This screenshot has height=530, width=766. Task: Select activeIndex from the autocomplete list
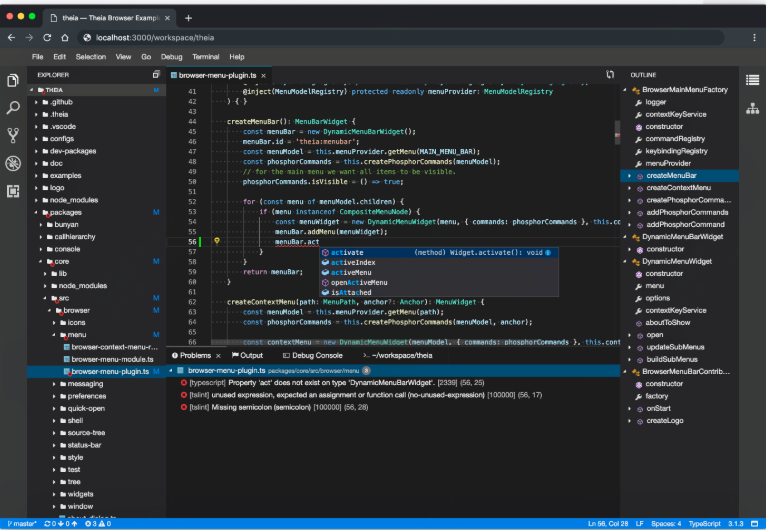[x=353, y=262]
